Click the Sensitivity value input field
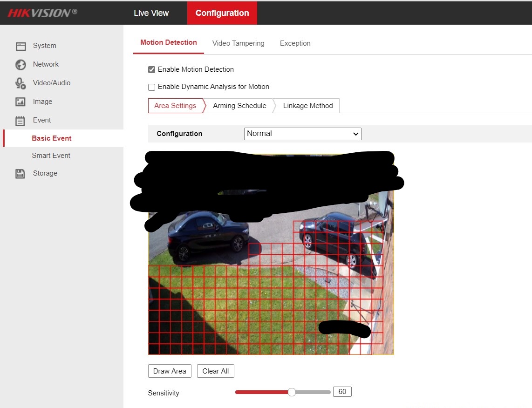Image resolution: width=532 pixels, height=408 pixels. [342, 392]
